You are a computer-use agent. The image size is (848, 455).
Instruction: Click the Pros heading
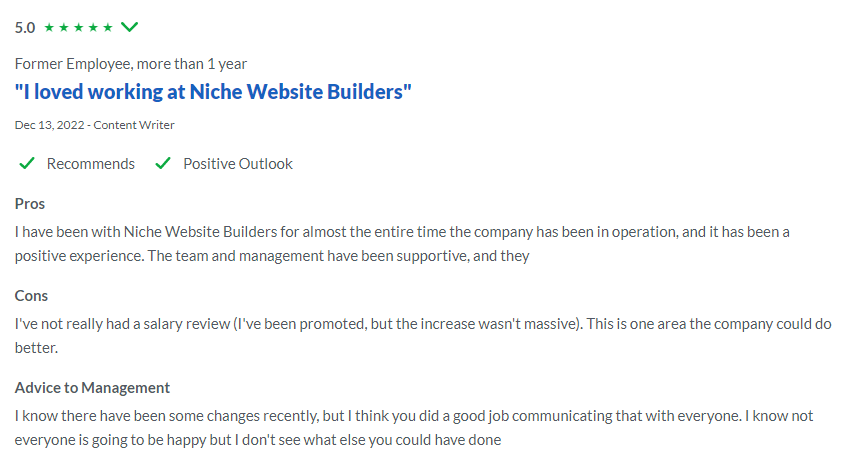(x=30, y=204)
